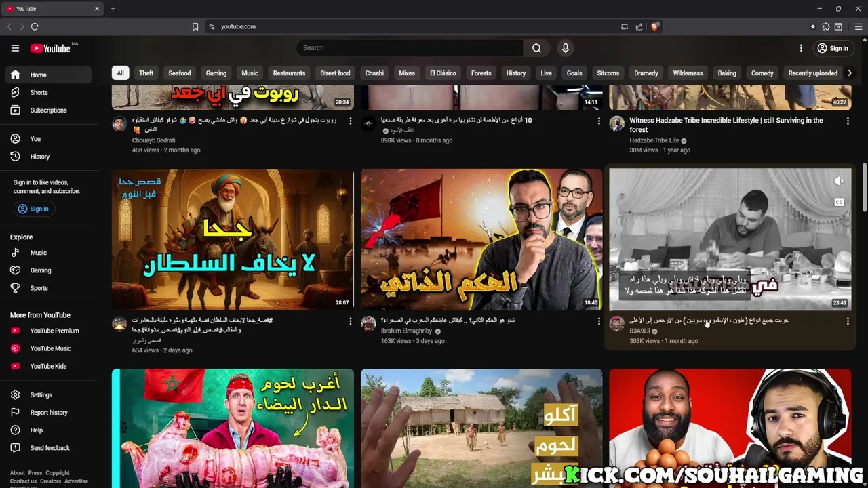Click the page vertical scrollbar
The image size is (868, 488).
point(864,186)
